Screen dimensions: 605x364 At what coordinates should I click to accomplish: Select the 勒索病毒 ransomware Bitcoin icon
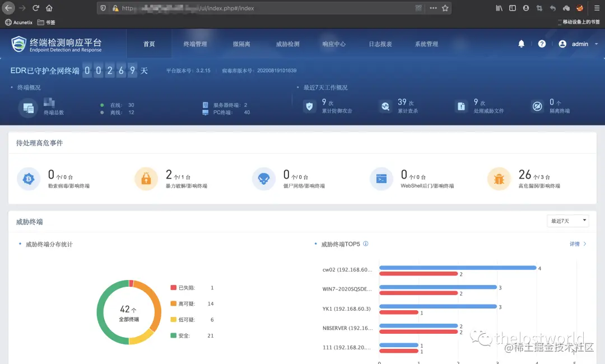[x=29, y=179]
